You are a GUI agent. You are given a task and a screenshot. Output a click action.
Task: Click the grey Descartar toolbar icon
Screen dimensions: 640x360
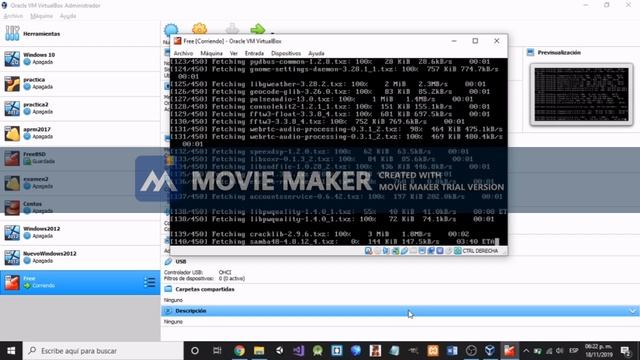pyautogui.click(x=232, y=29)
